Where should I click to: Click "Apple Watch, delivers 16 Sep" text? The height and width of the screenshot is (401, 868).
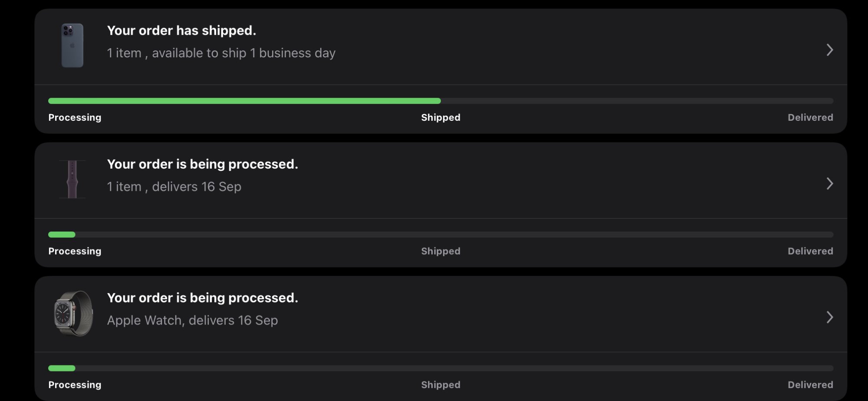192,320
